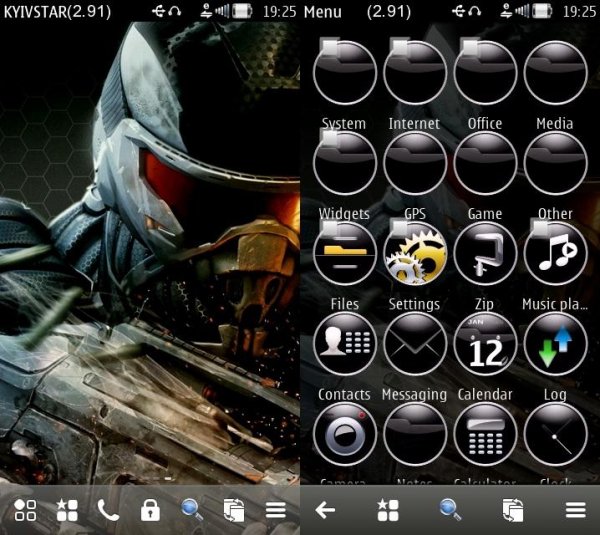Open the Internet folder

coord(415,73)
